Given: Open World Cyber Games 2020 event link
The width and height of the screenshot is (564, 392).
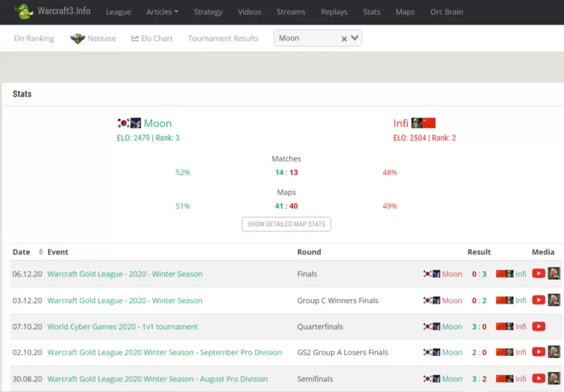Looking at the screenshot, I should [123, 326].
